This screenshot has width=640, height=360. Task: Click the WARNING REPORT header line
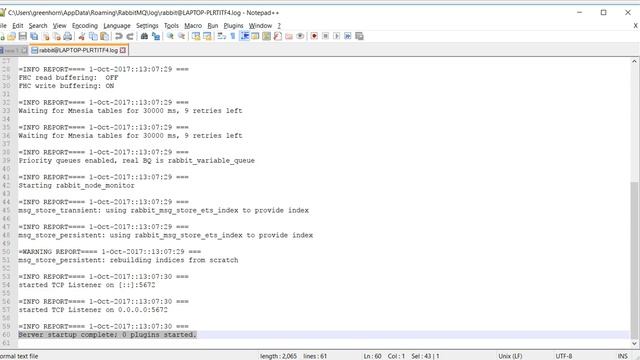pyautogui.click(x=110, y=251)
